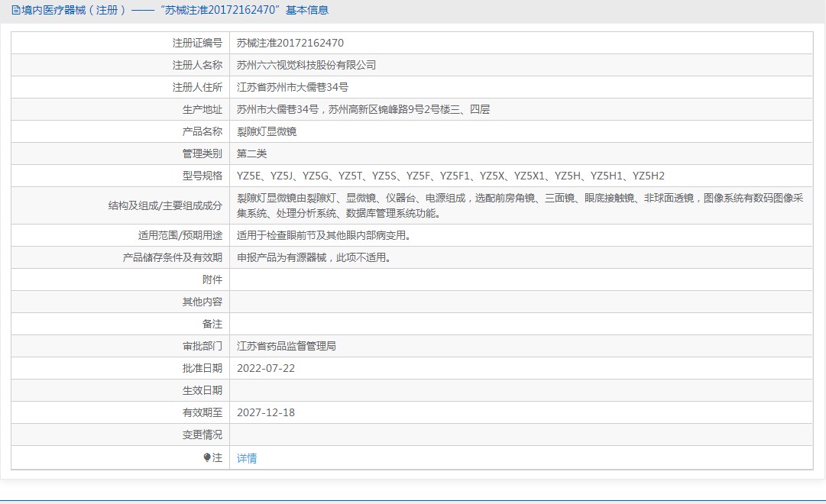Image resolution: width=826 pixels, height=504 pixels.
Task: Open the 详情 link in the 注 row
Action: click(x=247, y=458)
